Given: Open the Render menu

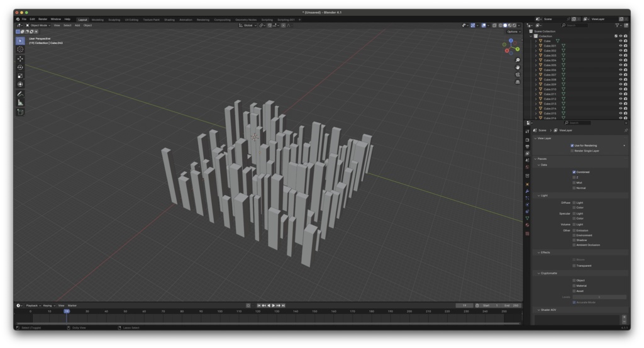Looking at the screenshot, I should [x=43, y=20].
